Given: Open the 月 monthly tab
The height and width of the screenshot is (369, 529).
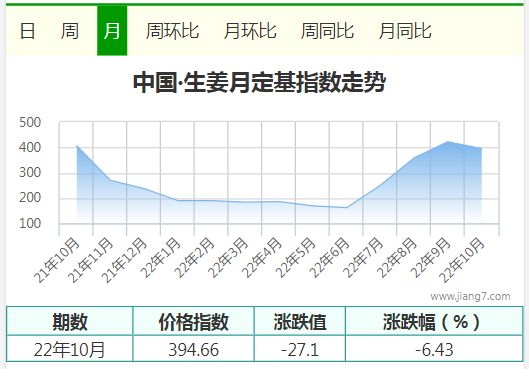Looking at the screenshot, I should click(112, 31).
